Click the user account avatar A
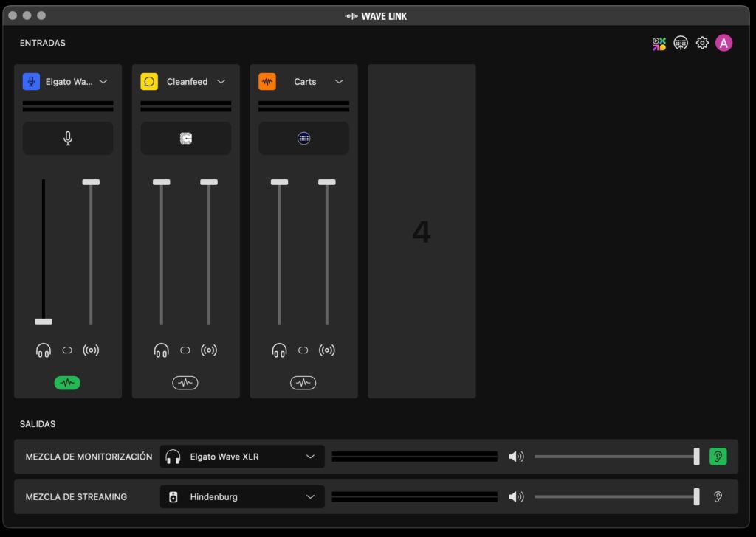 (724, 44)
